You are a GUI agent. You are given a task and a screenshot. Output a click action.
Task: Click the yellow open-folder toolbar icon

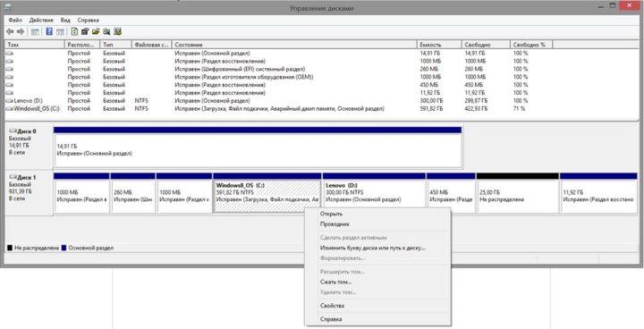pos(96,31)
